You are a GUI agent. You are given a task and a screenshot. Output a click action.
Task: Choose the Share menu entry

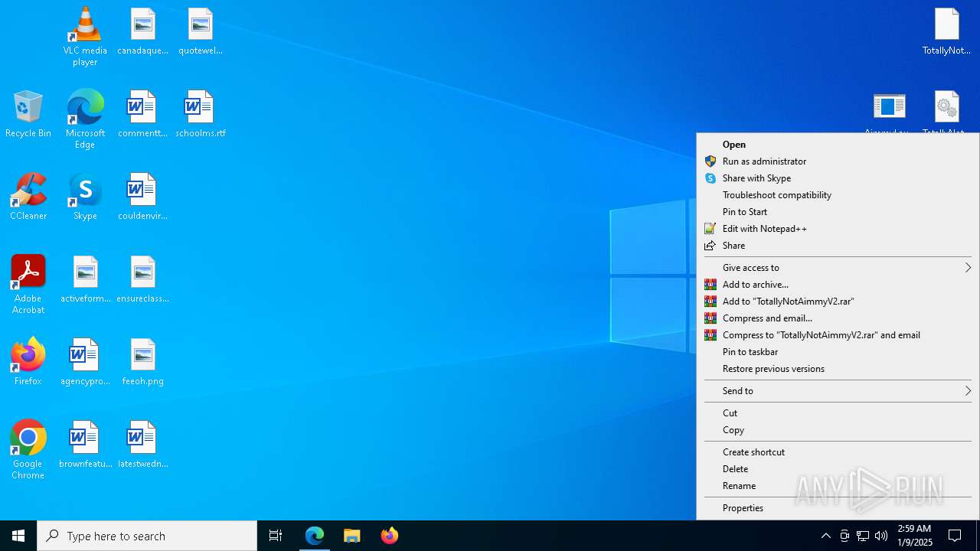click(838, 246)
